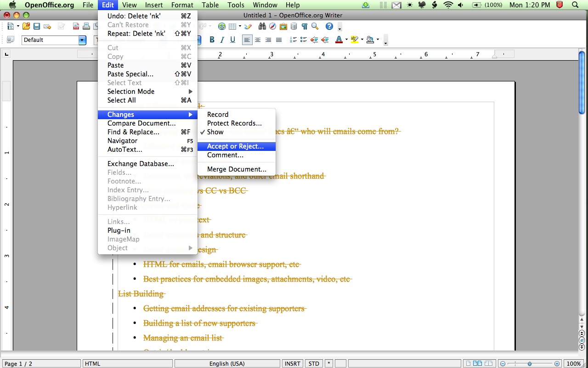Open Styles and Formatting icon
Image resolution: width=588 pixels, height=368 pixels.
pyautogui.click(x=10, y=40)
